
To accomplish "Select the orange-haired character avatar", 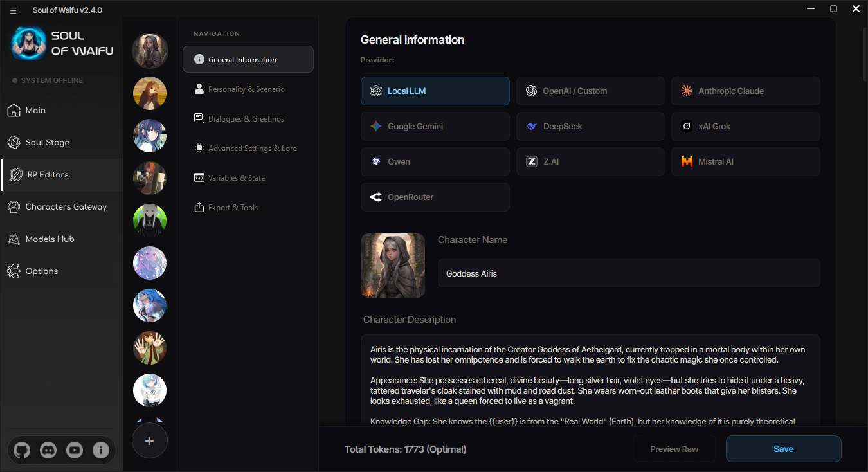I will (x=150, y=93).
